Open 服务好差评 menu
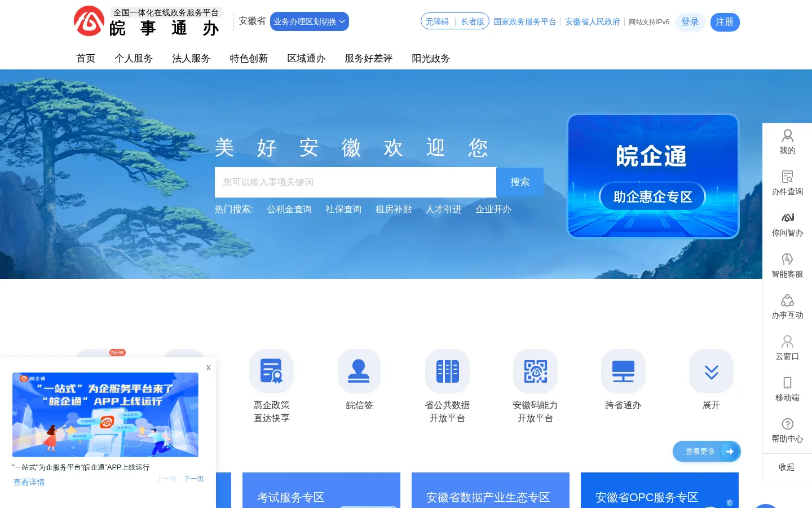 pyautogui.click(x=368, y=58)
